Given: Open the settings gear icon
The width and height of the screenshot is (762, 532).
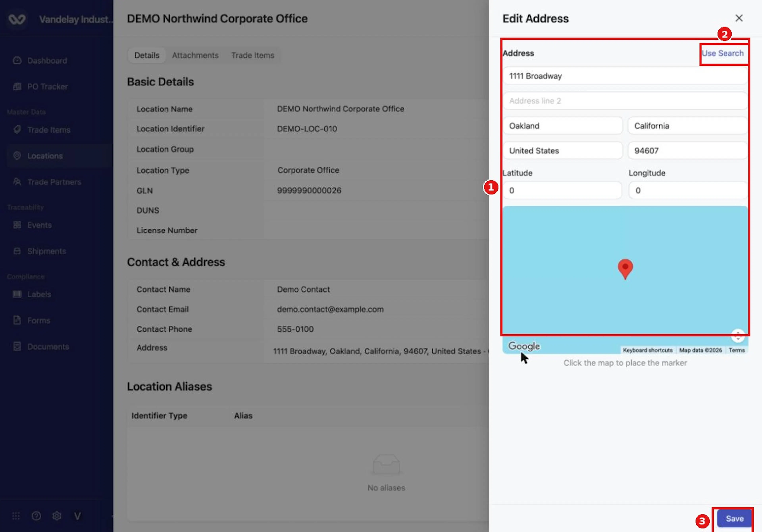Looking at the screenshot, I should (57, 516).
